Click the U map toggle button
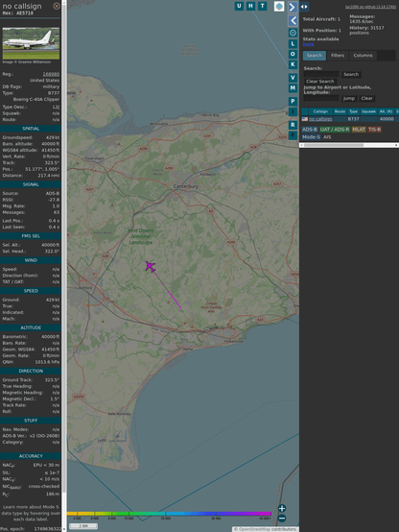This screenshot has height=532, width=399. click(x=239, y=6)
